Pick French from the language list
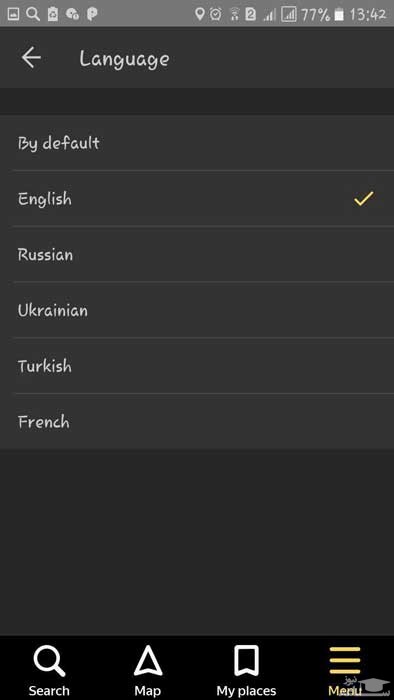The width and height of the screenshot is (394, 700). point(197,421)
